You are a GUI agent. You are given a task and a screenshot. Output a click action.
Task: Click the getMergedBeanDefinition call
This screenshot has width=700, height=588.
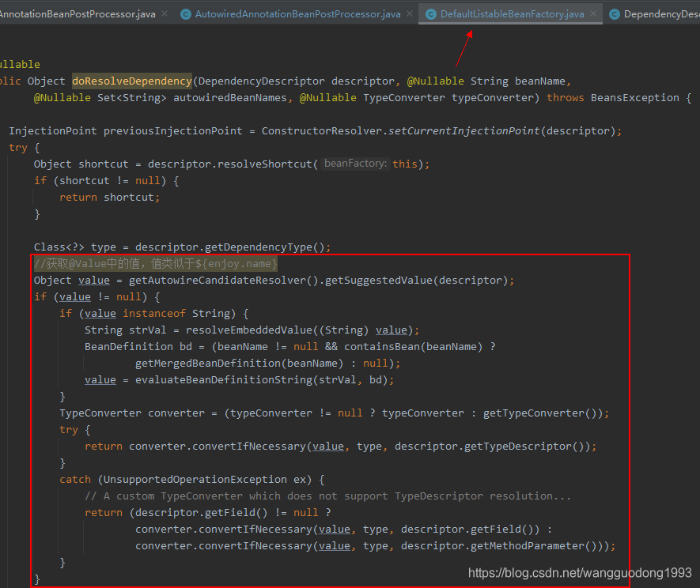208,363
